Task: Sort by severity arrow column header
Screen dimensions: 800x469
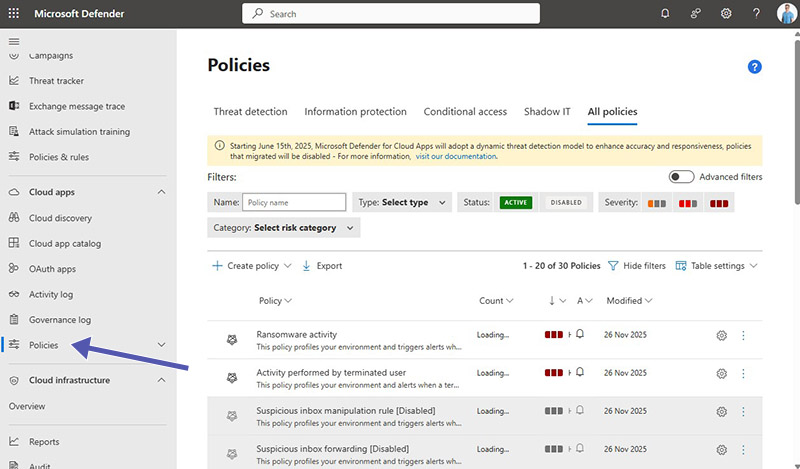Action: pos(557,301)
